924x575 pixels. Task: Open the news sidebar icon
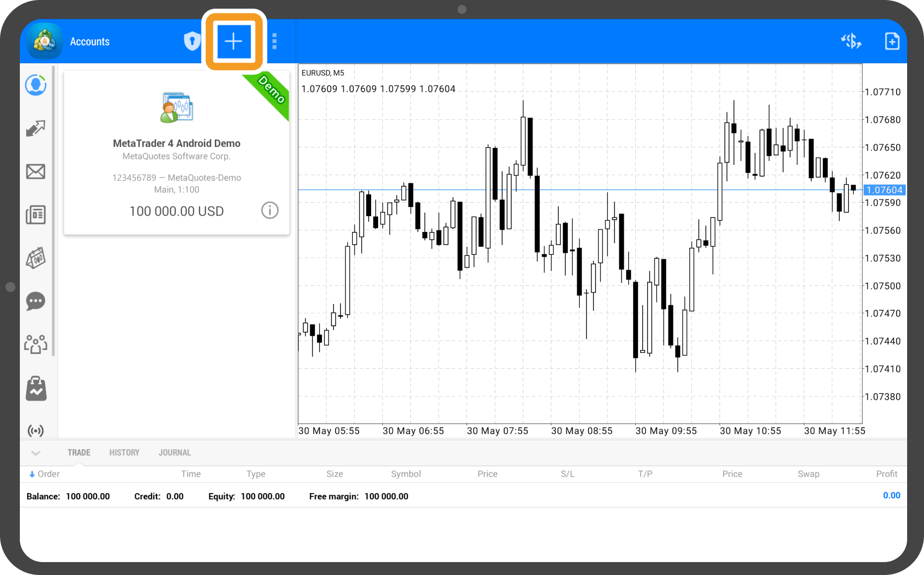pos(36,215)
